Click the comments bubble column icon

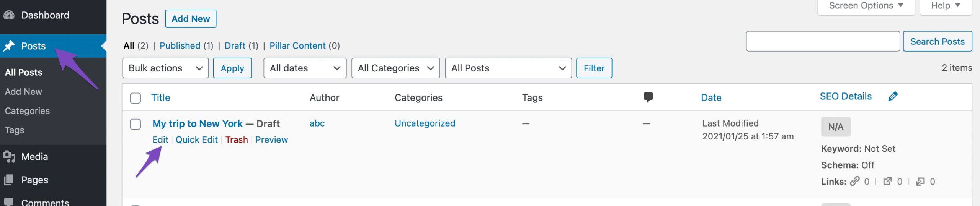coord(648,97)
